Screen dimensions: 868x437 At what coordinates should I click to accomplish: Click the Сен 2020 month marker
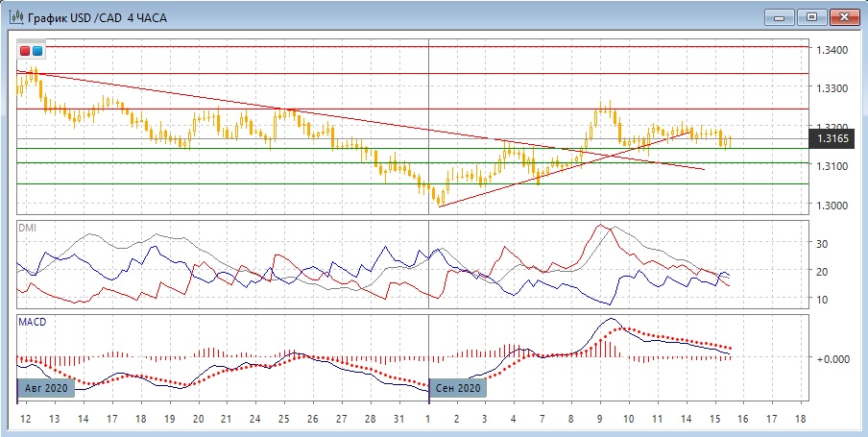coord(457,388)
